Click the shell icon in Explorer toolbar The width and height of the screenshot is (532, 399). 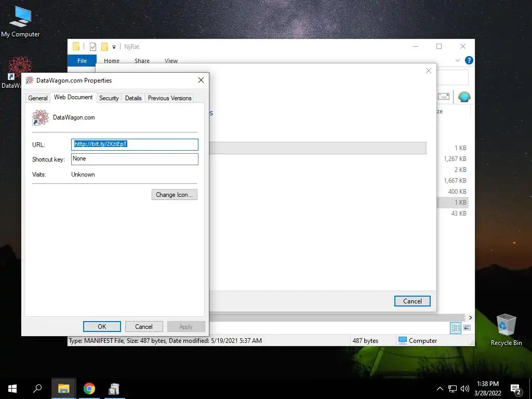(x=464, y=97)
